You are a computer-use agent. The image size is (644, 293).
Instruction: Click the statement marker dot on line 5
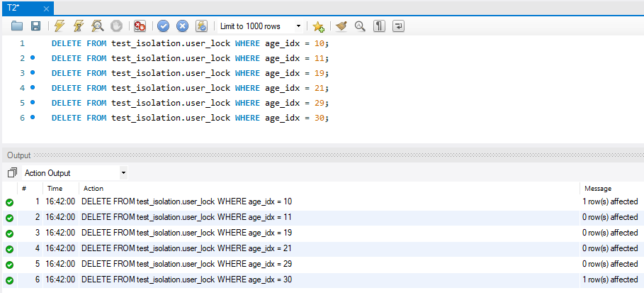point(33,102)
